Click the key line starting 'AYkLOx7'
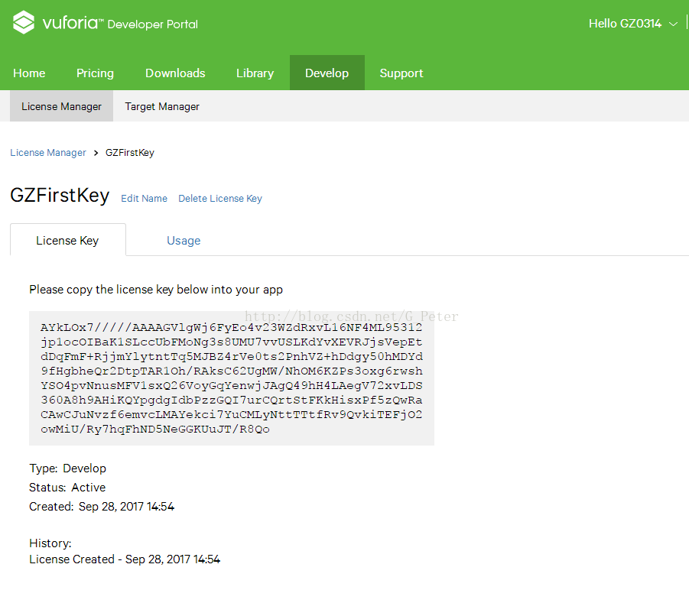The width and height of the screenshot is (689, 616). pos(231,328)
